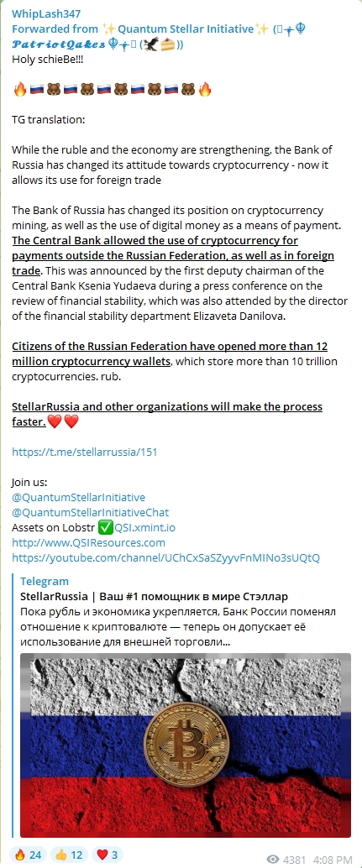This screenshot has height=868, width=362.
Task: Open the @QuantumStellarInitiativeChat mention
Action: click(91, 512)
